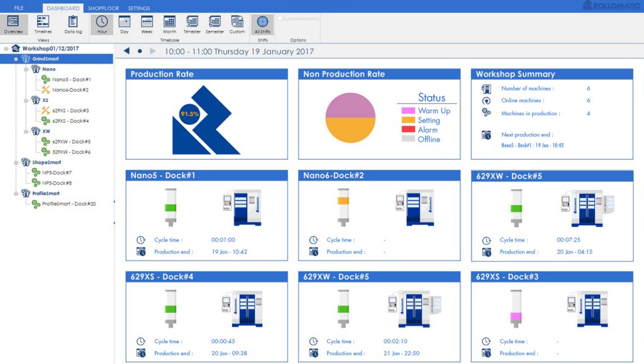Toggle the All Shifts button
644x364 pixels.
262,25
